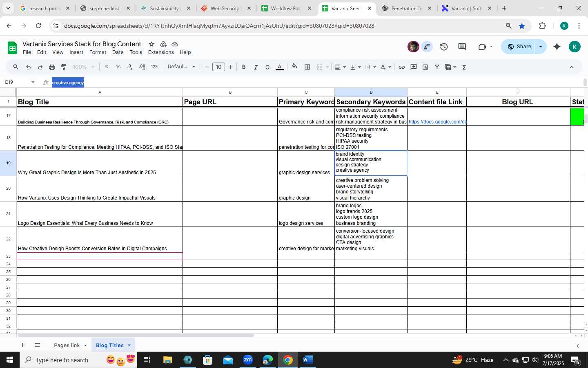Viewport: 588px width, 368px height.
Task: Switch to the Pages link sheet tab
Action: pyautogui.click(x=67, y=345)
